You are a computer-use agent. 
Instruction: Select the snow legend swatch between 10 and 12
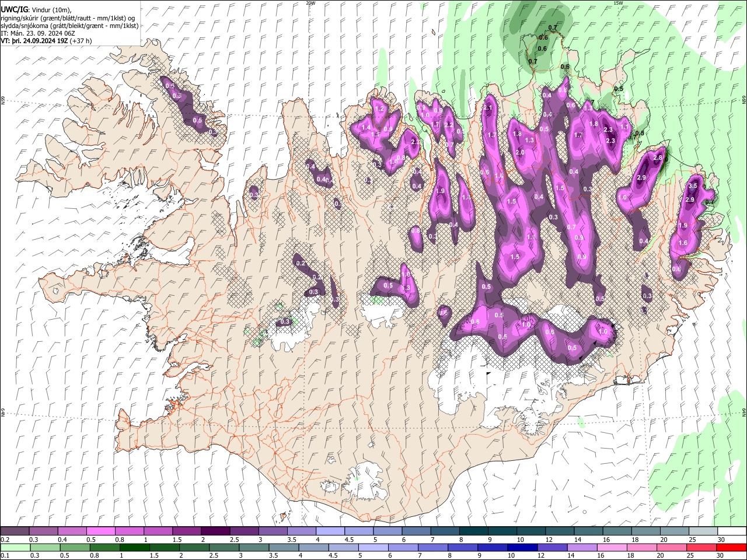(x=531, y=531)
